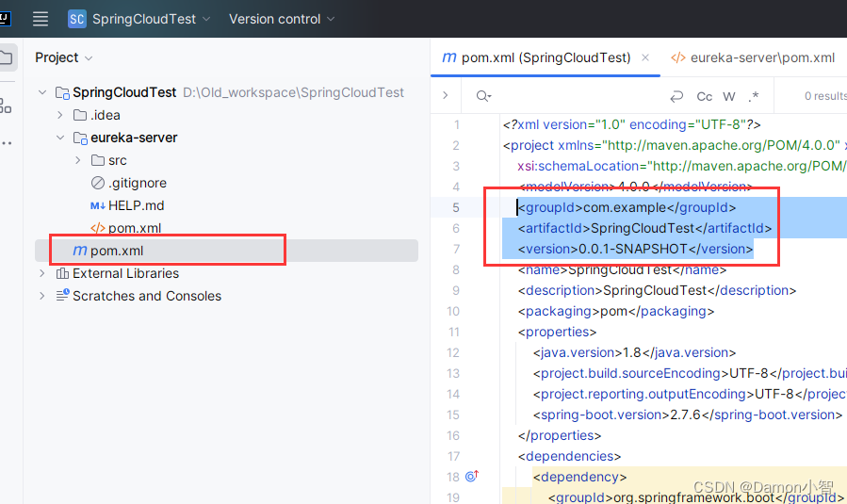
Task: Open the Version control dropdown
Action: (x=282, y=19)
